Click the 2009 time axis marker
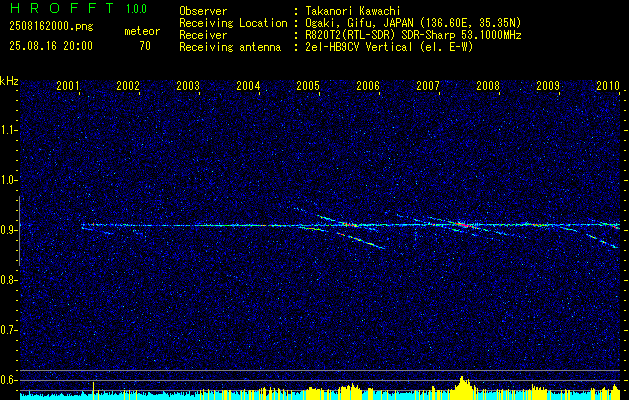Viewport: 629px width, 400px height. click(x=548, y=85)
